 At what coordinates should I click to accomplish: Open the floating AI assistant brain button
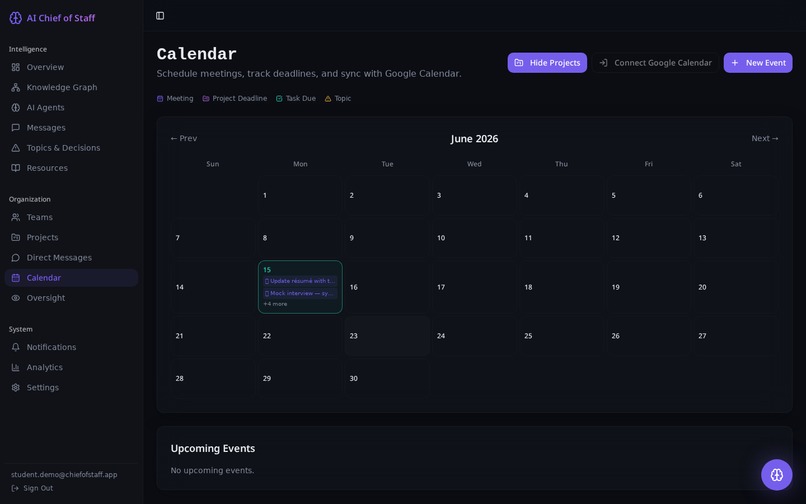[x=776, y=475]
